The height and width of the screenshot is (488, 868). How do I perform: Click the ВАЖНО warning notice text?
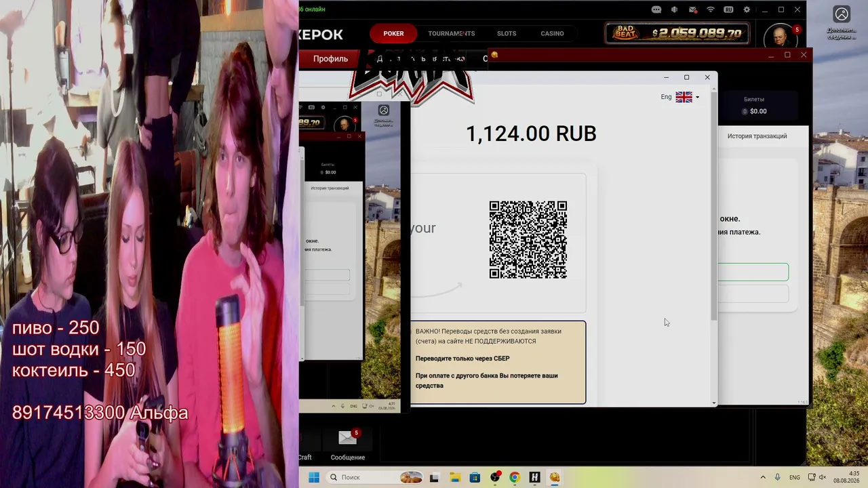(x=488, y=336)
